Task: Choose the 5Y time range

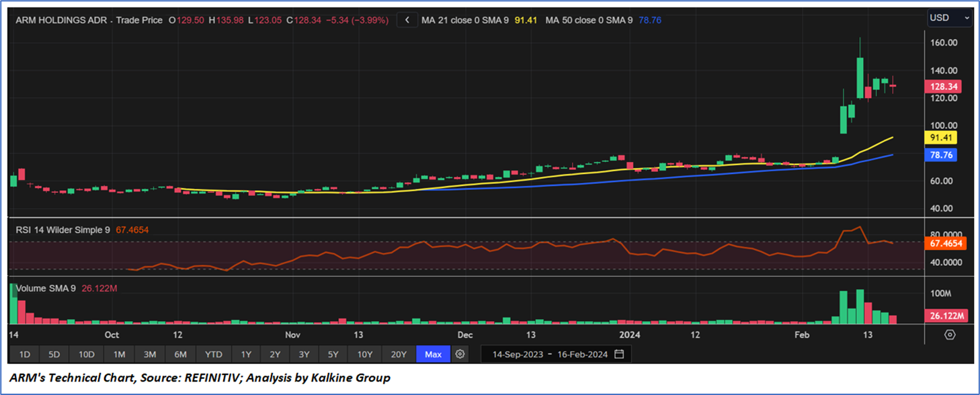Action: point(333,354)
